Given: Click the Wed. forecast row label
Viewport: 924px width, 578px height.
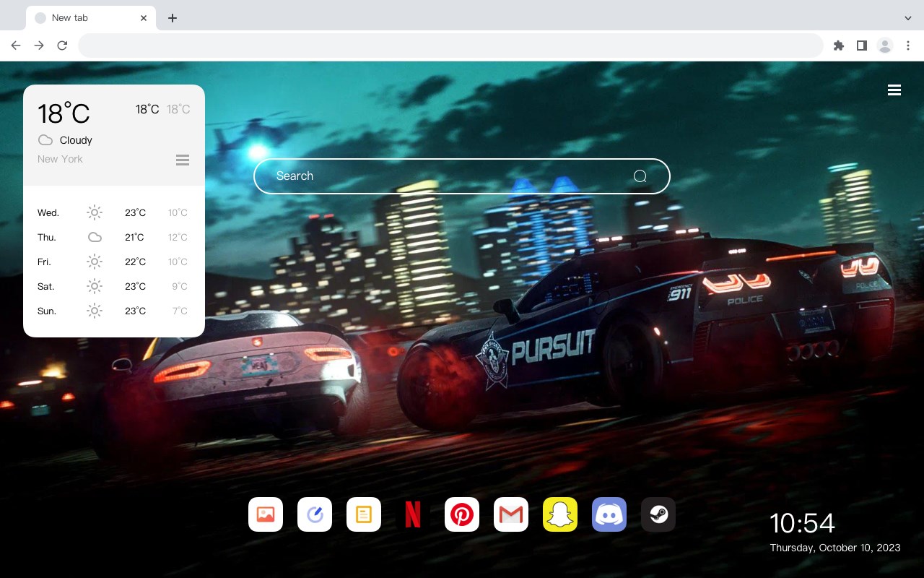Looking at the screenshot, I should (48, 213).
